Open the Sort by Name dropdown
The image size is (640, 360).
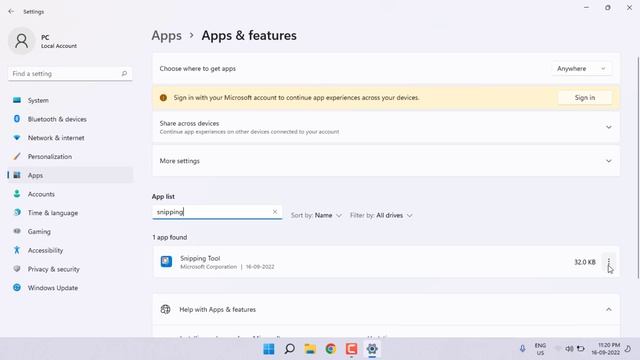[316, 215]
